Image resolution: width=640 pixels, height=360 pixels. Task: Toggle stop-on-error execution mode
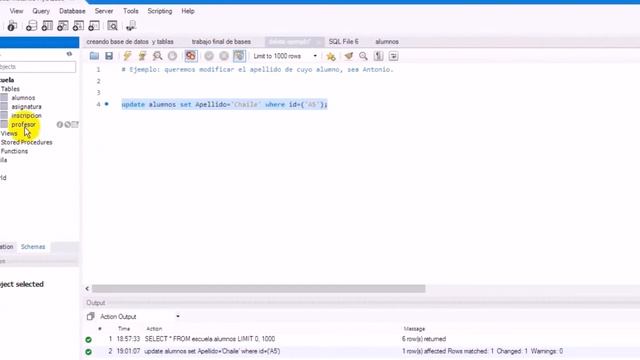click(x=191, y=56)
